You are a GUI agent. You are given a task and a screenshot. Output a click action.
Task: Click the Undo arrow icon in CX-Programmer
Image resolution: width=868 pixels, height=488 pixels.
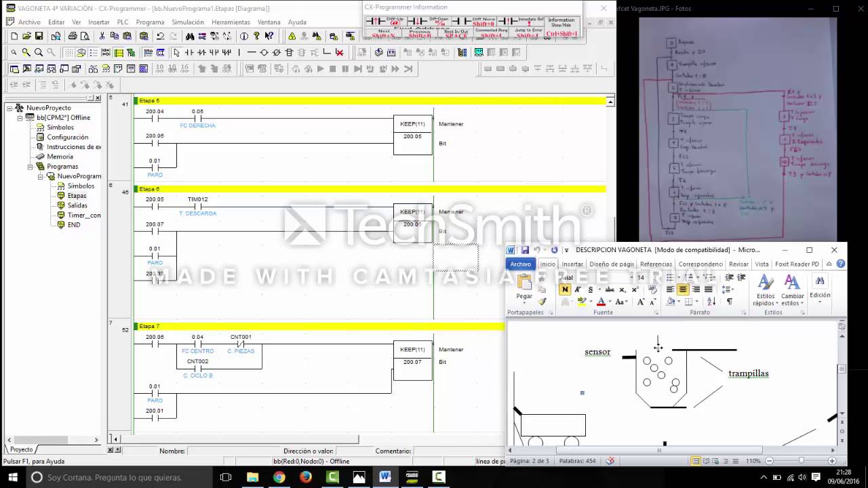[160, 36]
